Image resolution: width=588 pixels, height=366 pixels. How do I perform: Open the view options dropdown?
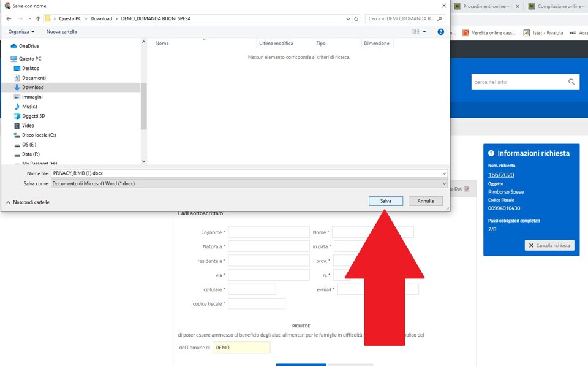(x=424, y=31)
